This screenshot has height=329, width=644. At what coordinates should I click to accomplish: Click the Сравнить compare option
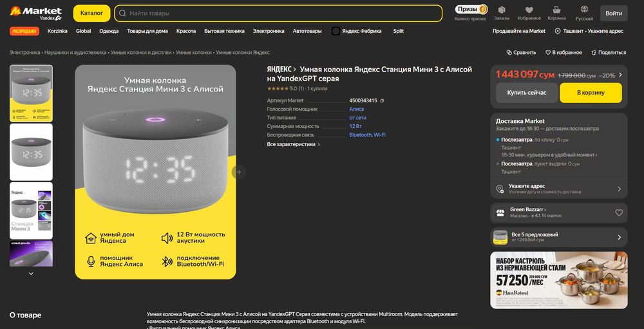pos(521,53)
